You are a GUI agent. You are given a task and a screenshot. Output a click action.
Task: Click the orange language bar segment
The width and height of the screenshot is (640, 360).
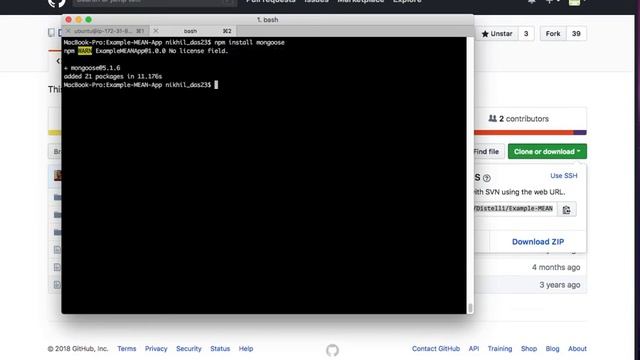524,133
